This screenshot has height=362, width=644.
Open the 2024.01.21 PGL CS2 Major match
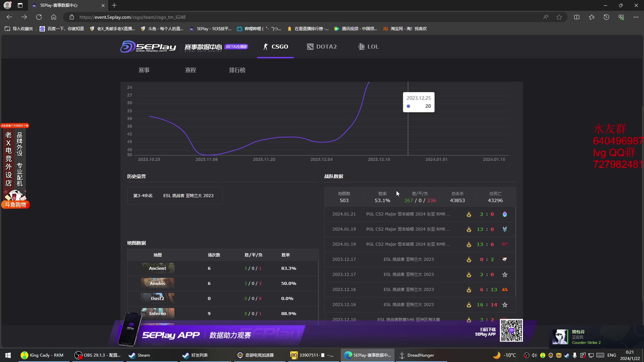pos(408,214)
